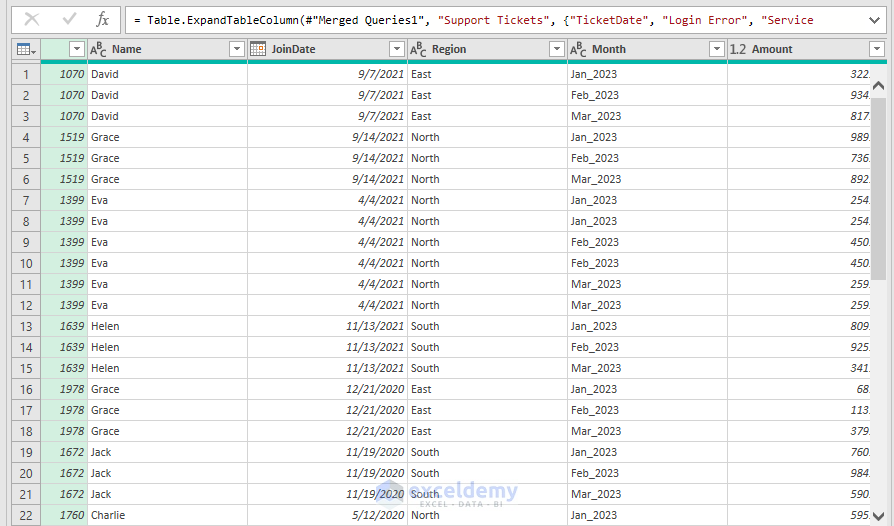This screenshot has height=526, width=894.
Task: Click the 'David' cell in row 2
Action: point(168,95)
